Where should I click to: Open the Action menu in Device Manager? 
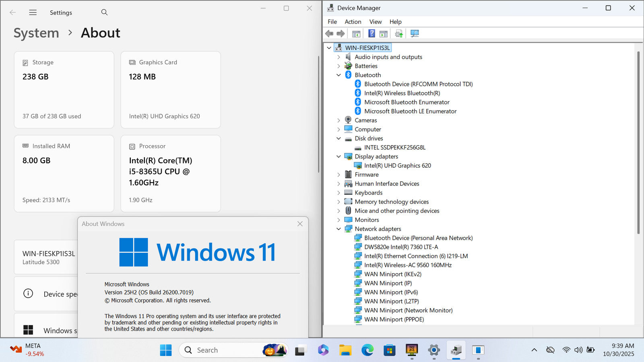(353, 22)
